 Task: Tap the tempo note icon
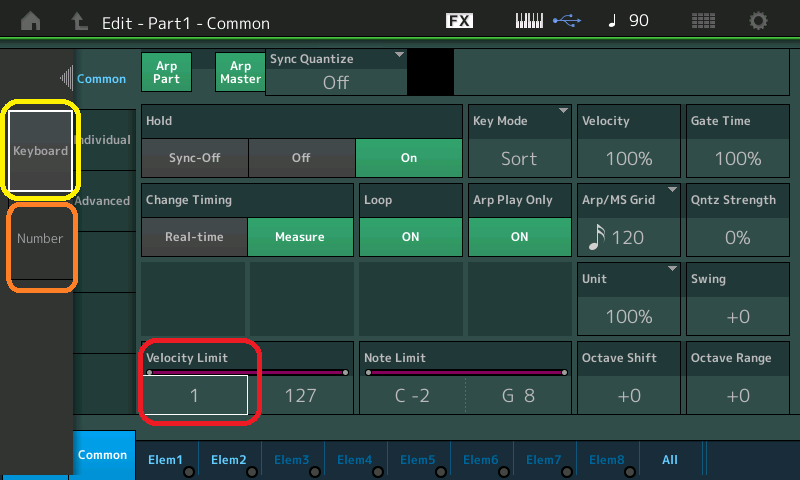coord(612,21)
